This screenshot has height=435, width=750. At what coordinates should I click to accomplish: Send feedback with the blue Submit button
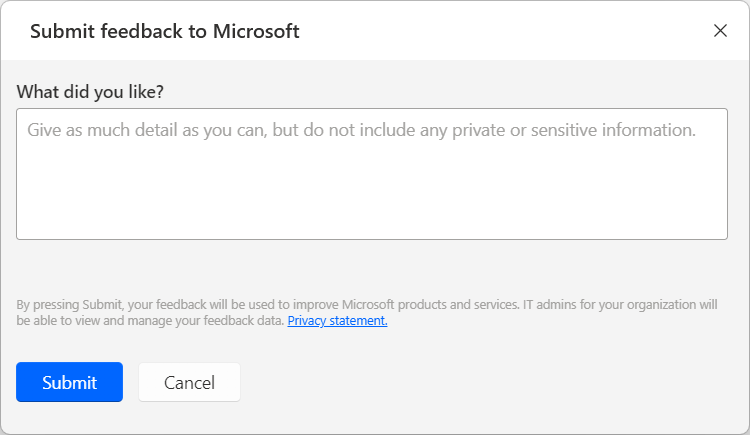click(69, 382)
